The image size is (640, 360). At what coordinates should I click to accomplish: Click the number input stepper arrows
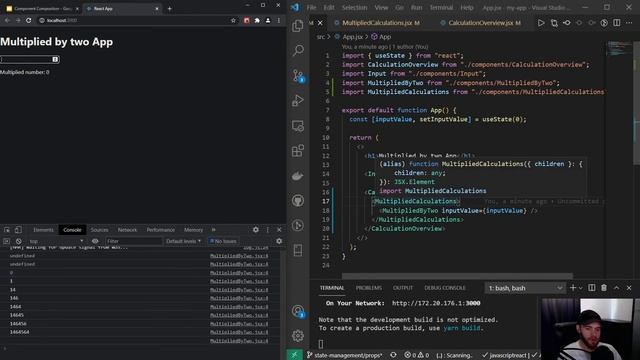coord(55,60)
